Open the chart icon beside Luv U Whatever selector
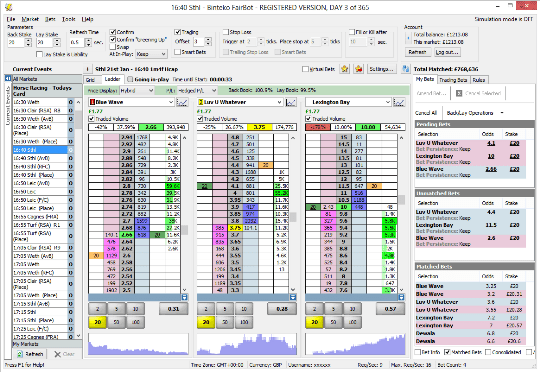The image size is (540, 372). coord(291,102)
